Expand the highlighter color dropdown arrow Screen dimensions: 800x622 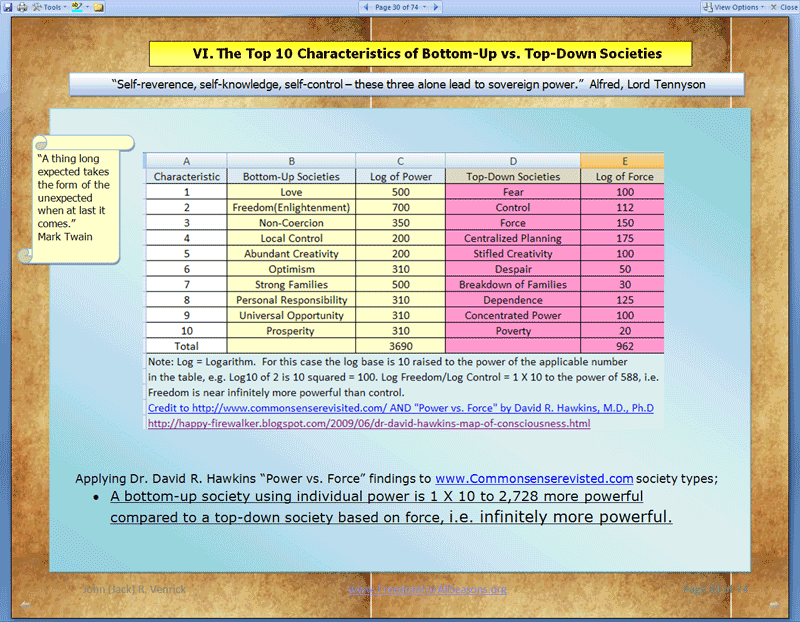pyautogui.click(x=87, y=6)
